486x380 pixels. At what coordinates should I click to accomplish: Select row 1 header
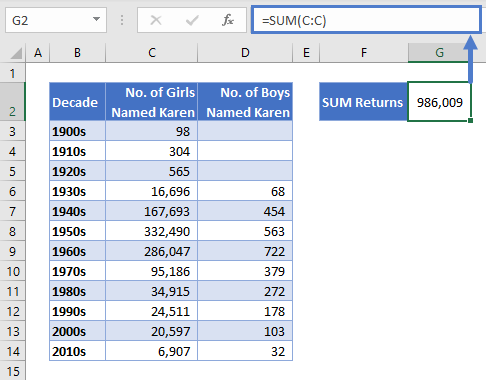tap(12, 73)
